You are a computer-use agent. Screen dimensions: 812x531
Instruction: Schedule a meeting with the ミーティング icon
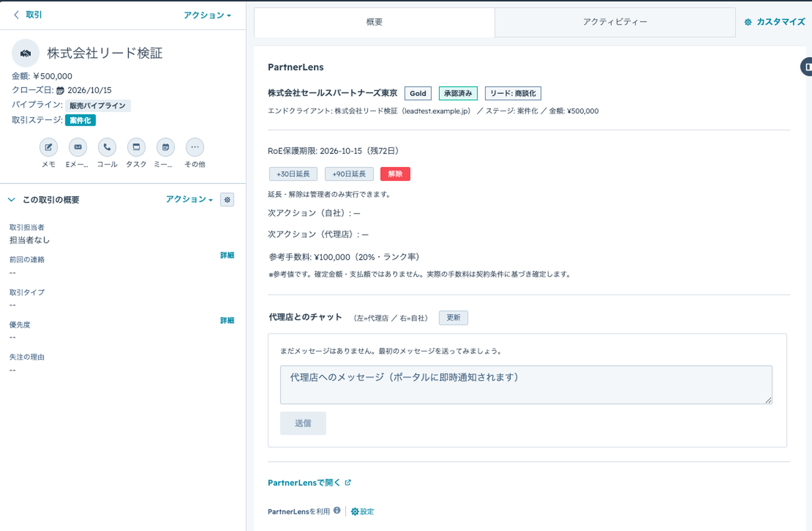pos(165,147)
